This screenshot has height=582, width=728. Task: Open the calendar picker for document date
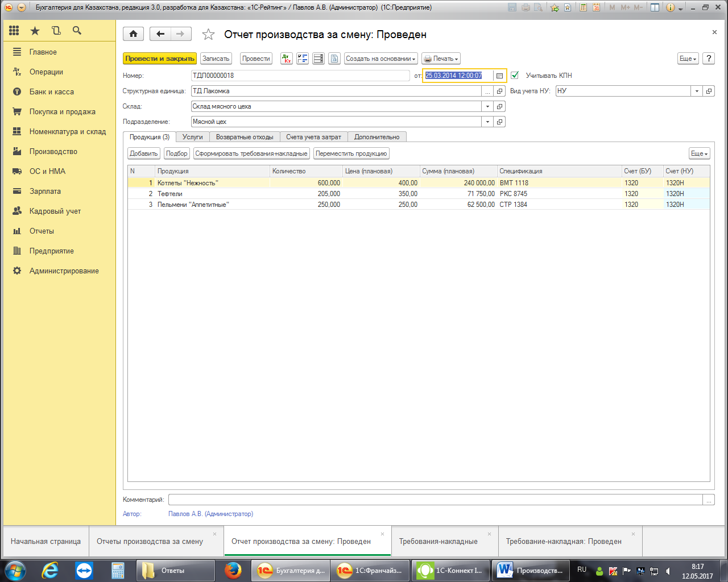[499, 76]
